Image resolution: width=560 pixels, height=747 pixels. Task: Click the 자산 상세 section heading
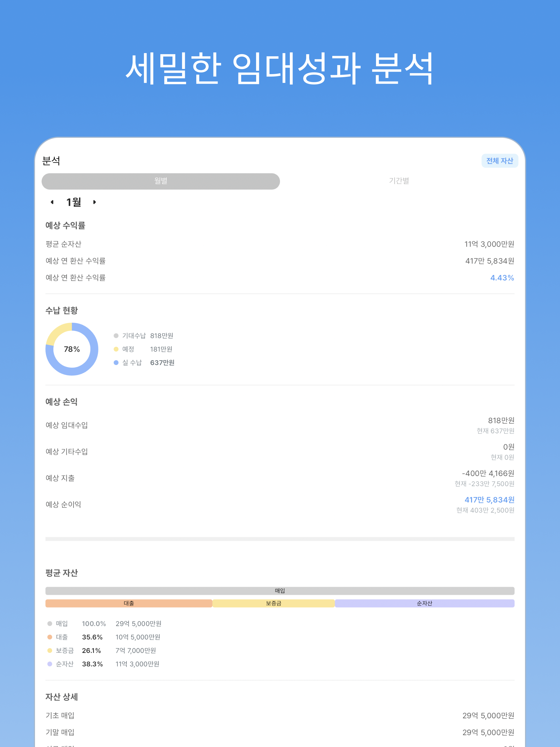62,697
